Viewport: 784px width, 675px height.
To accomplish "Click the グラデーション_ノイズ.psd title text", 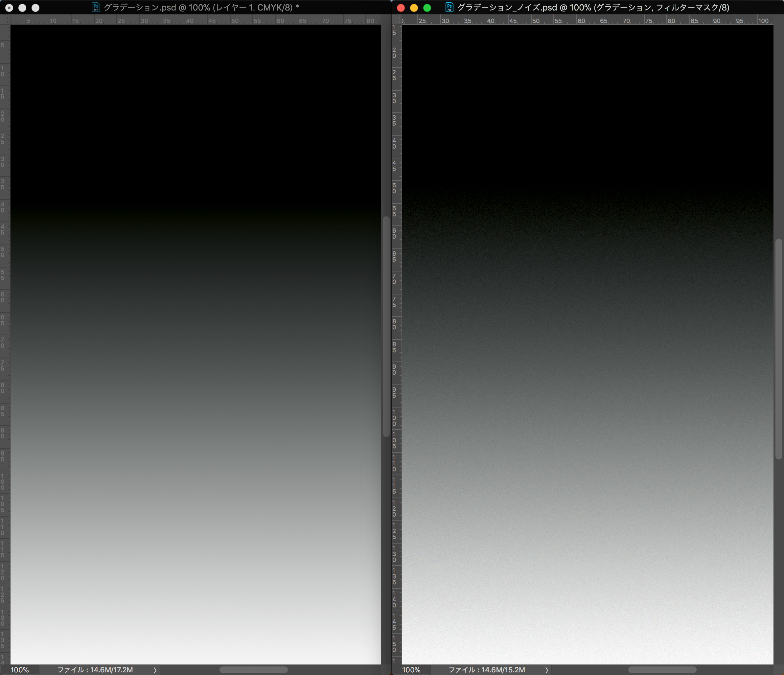I will click(593, 8).
